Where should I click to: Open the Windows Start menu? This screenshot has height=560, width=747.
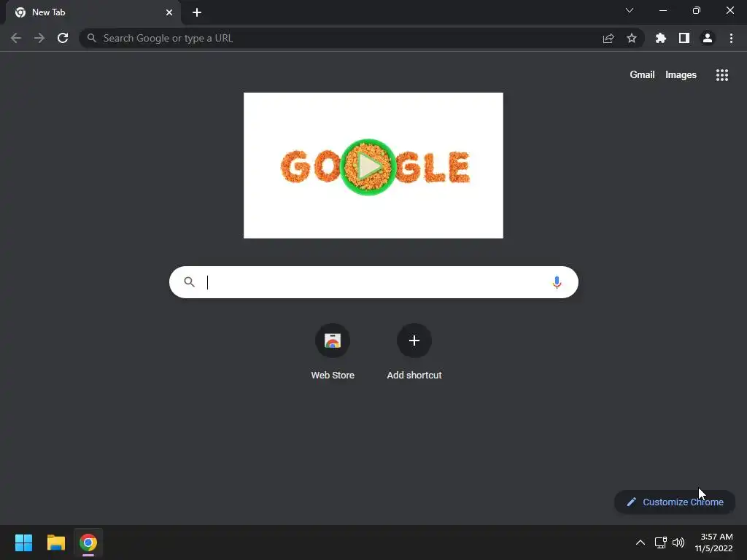click(23, 542)
